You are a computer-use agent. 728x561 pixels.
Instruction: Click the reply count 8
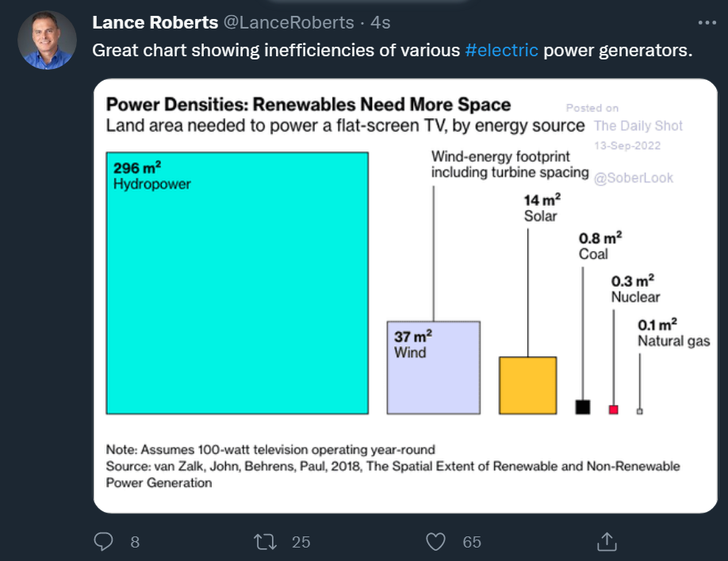pyautogui.click(x=135, y=542)
